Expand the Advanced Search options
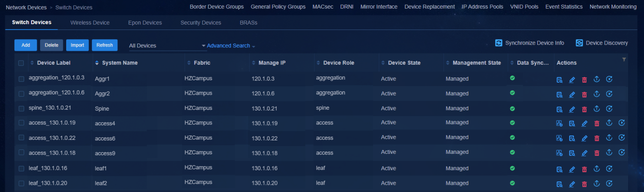Viewport: 644px width, 192px height. [x=231, y=46]
